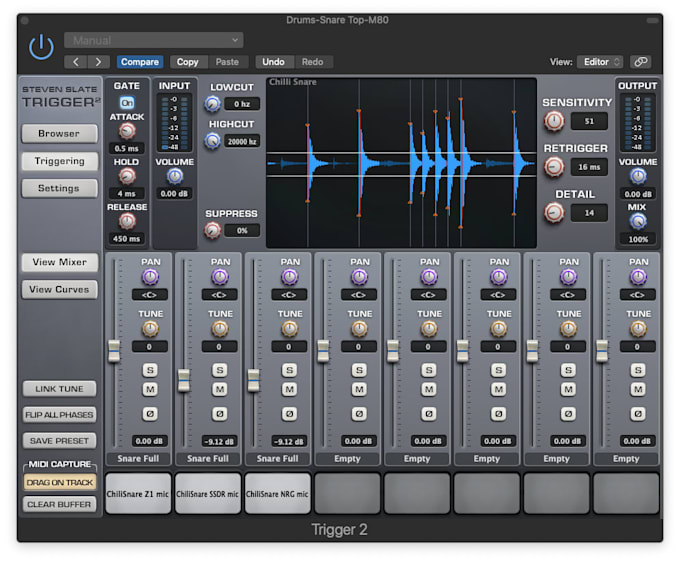Flip phase on ChiliSnare NRG channel
Screen dimensions: 680x562
pos(289,414)
